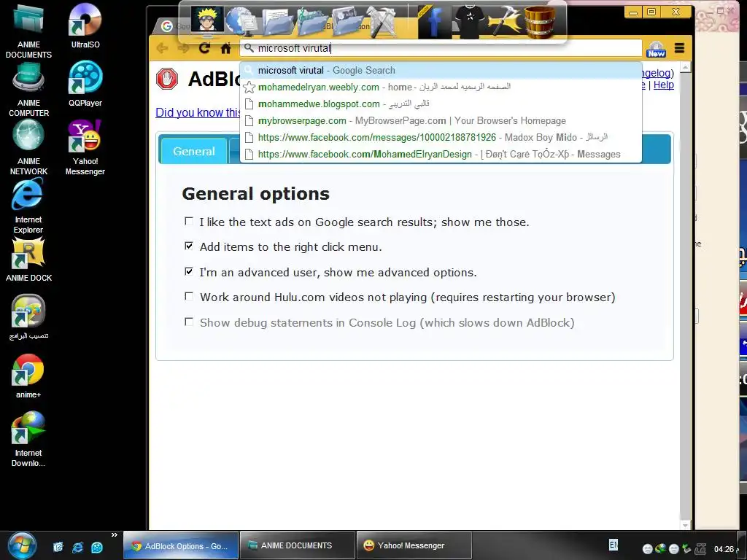
Task: Open ANIME NETWORK desktop icon
Action: tap(28, 147)
